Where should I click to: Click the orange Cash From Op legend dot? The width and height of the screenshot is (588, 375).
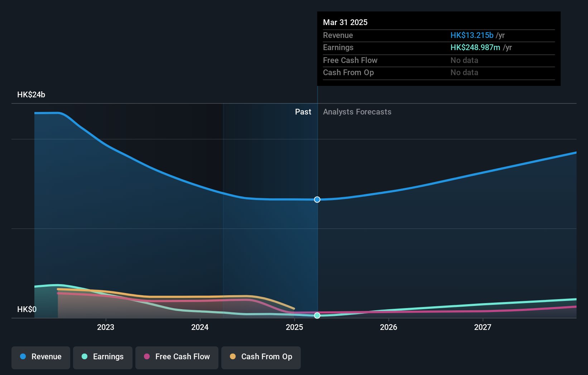pyautogui.click(x=233, y=356)
